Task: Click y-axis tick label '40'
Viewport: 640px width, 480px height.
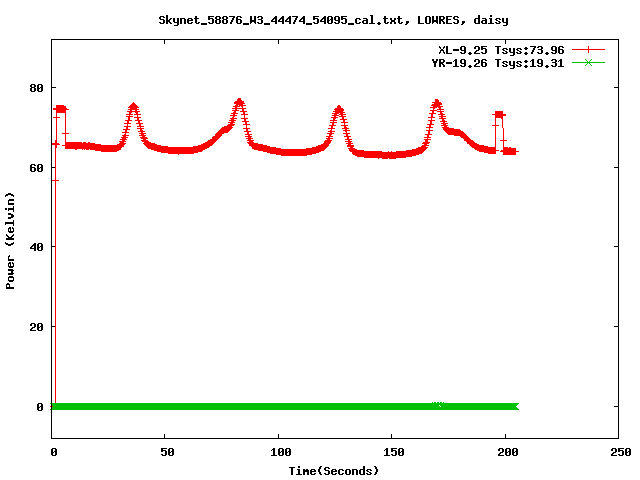Action: coord(36,247)
